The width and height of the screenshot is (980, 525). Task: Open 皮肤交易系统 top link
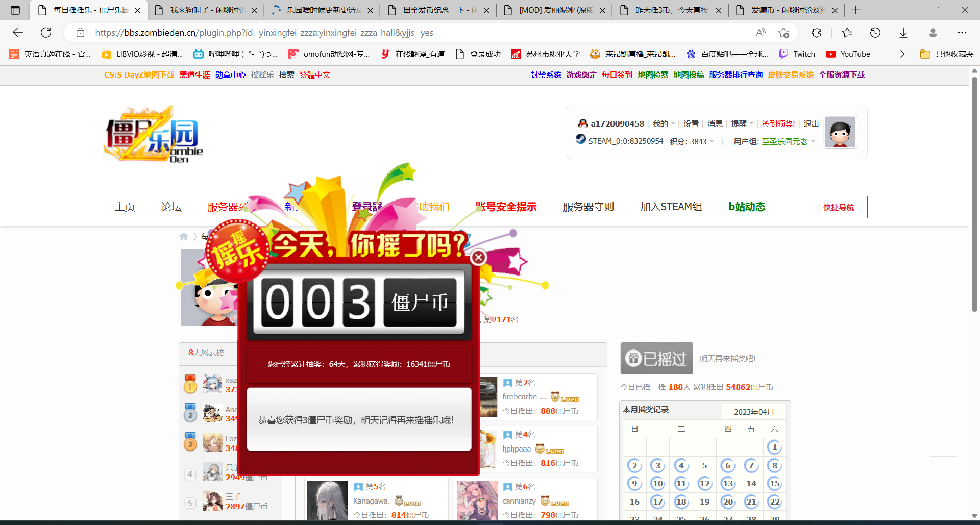click(791, 75)
